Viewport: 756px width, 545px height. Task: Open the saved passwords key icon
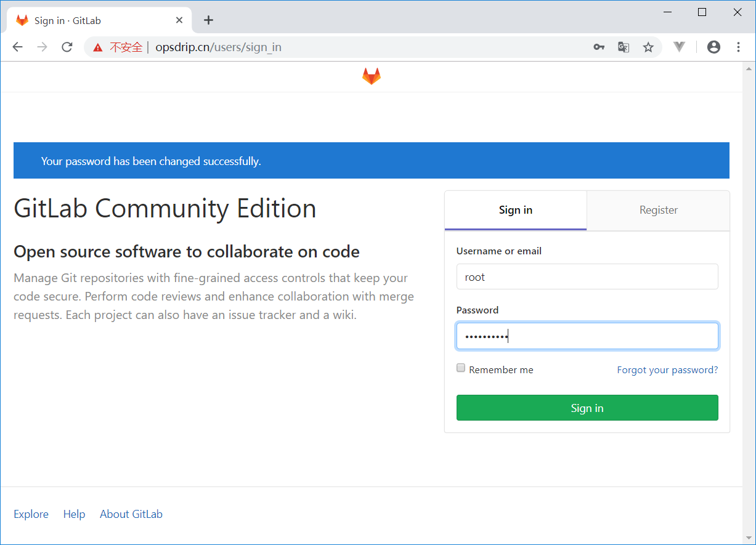[599, 47]
